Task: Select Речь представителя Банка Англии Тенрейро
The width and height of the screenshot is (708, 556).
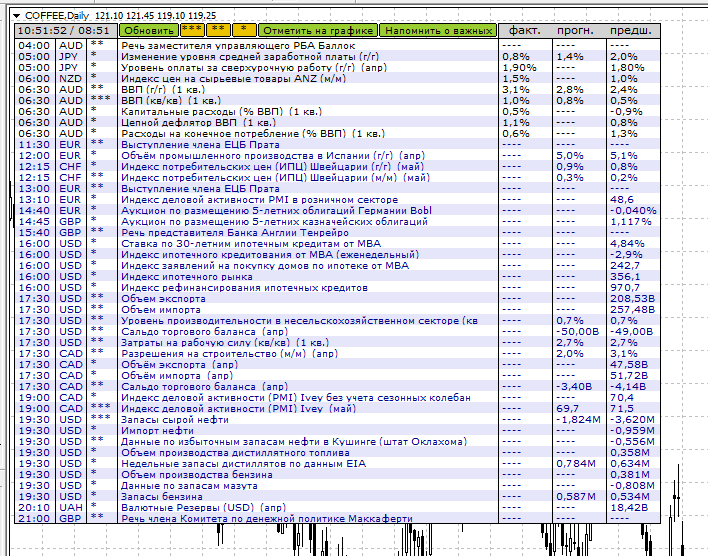Action: coord(337,233)
